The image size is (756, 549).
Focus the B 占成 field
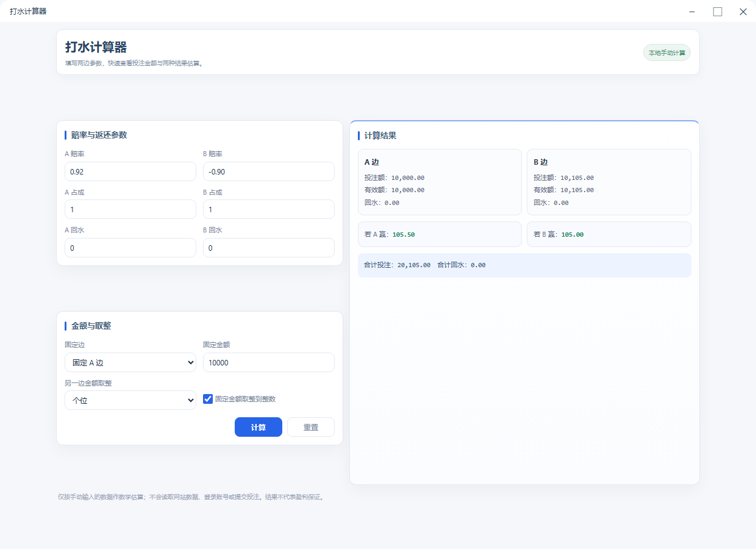(269, 209)
